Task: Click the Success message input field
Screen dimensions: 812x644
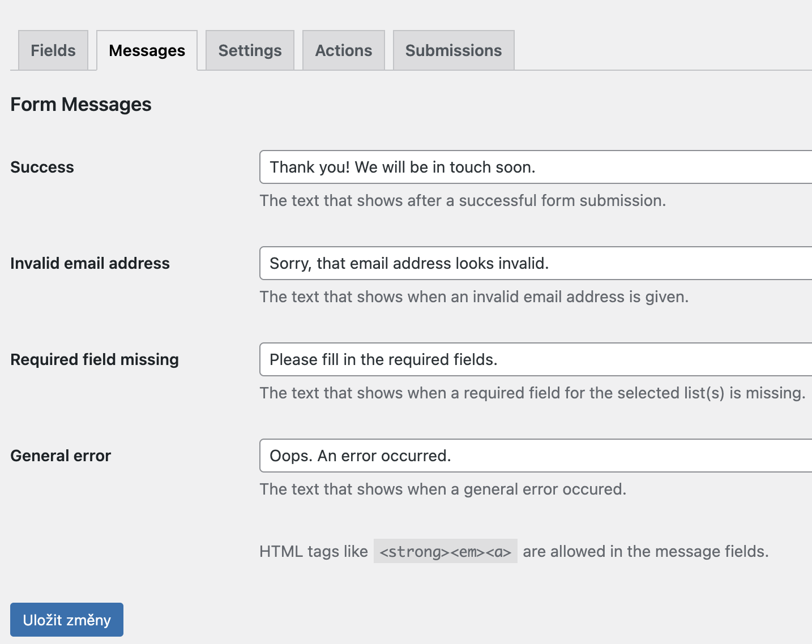Action: pos(536,167)
